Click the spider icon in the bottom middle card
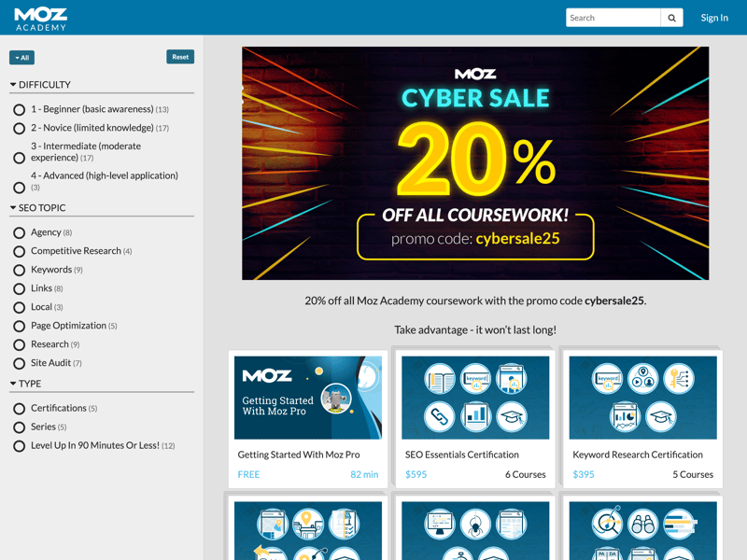The image size is (747, 560). click(x=475, y=524)
